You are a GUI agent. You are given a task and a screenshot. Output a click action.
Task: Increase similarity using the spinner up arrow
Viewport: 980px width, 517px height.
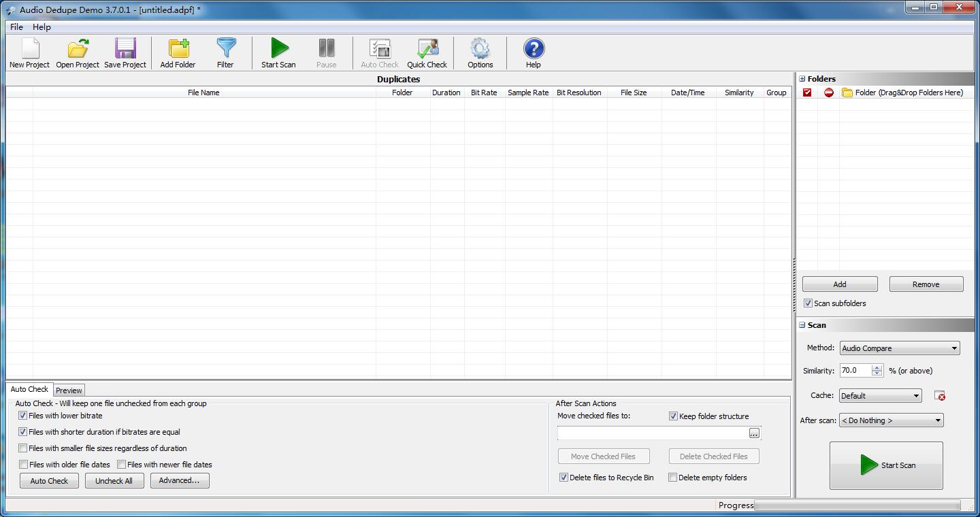tap(877, 367)
